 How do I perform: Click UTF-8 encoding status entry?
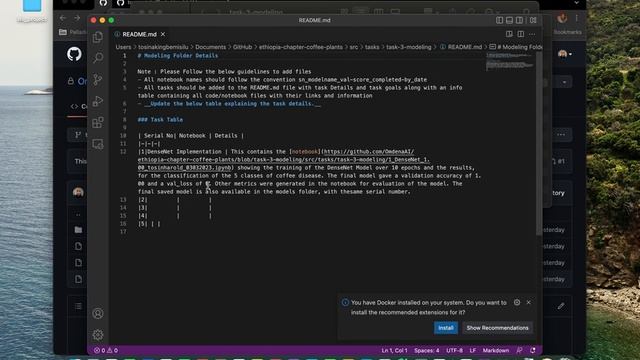click(454, 350)
